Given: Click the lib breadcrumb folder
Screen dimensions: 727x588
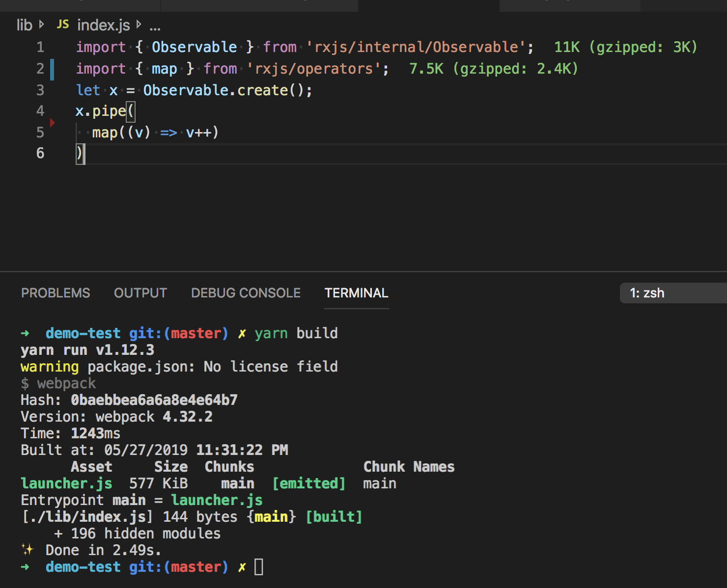Looking at the screenshot, I should pyautogui.click(x=24, y=25).
